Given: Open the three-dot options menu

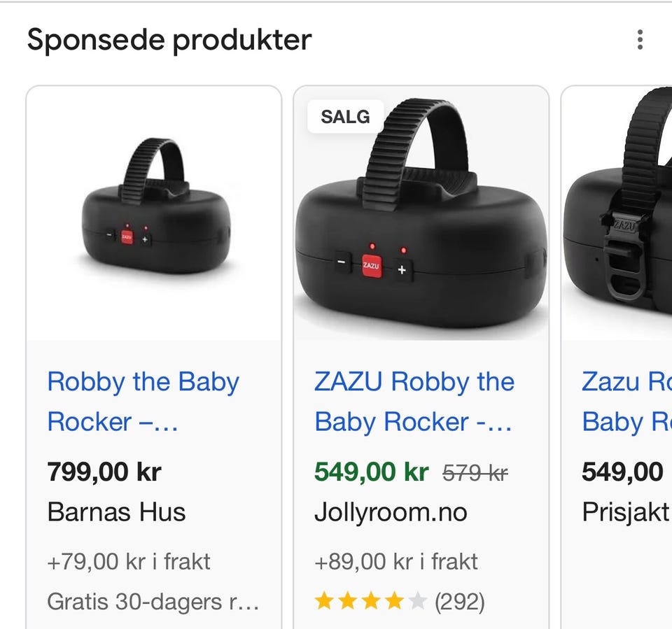Looking at the screenshot, I should (x=640, y=40).
